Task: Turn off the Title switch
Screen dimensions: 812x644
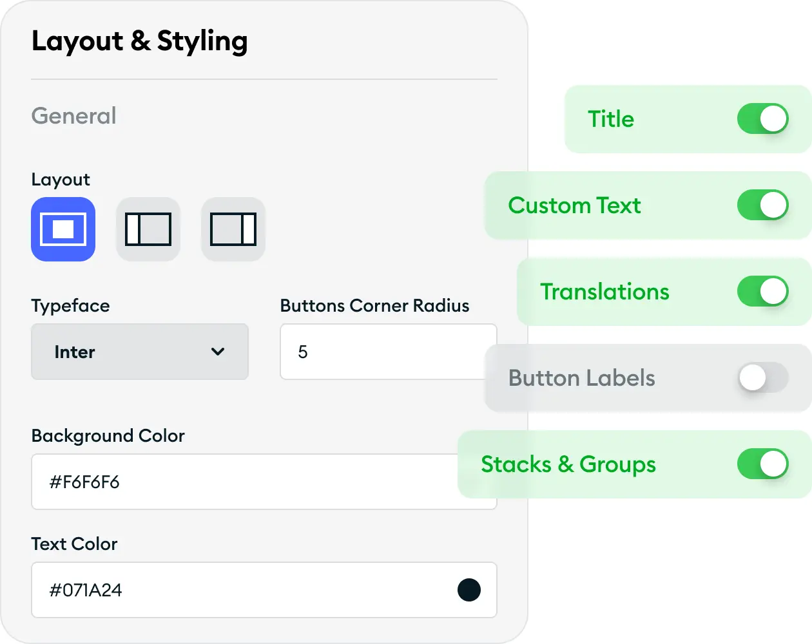Action: pos(763,119)
